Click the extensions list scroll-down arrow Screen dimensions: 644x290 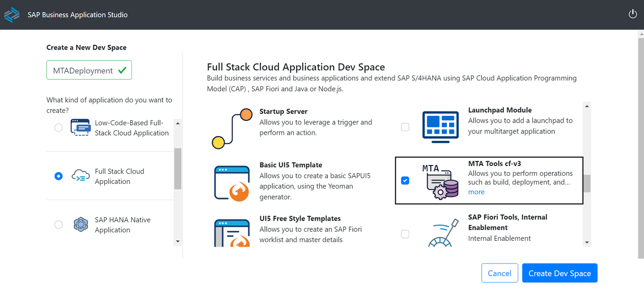point(587,243)
